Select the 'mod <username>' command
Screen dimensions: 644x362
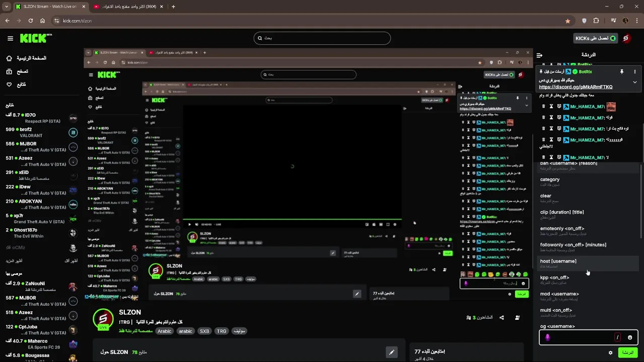[587, 296]
